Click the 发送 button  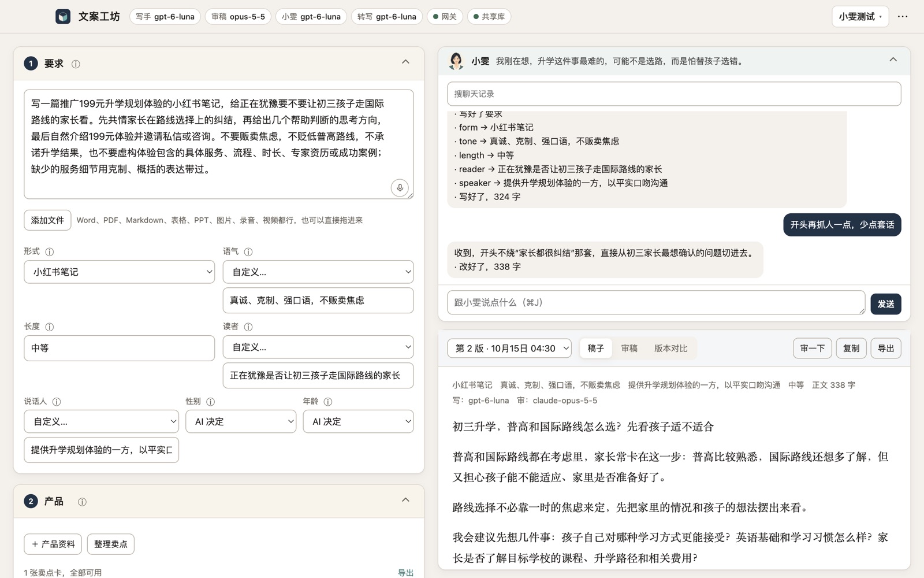pos(886,304)
